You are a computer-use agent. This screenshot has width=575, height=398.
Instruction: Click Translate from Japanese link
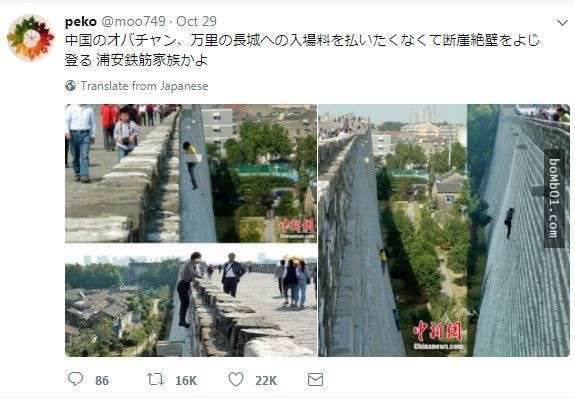pyautogui.click(x=144, y=86)
